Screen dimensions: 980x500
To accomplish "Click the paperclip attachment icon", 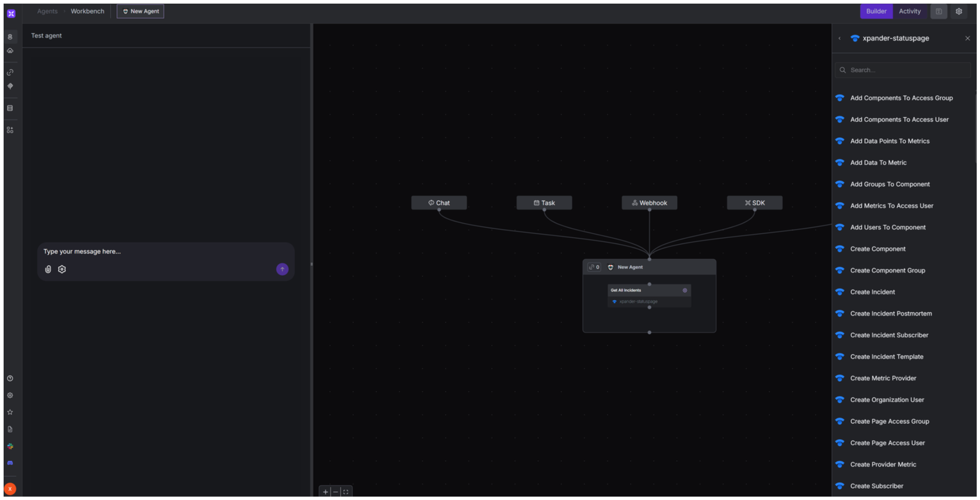I will (x=48, y=269).
